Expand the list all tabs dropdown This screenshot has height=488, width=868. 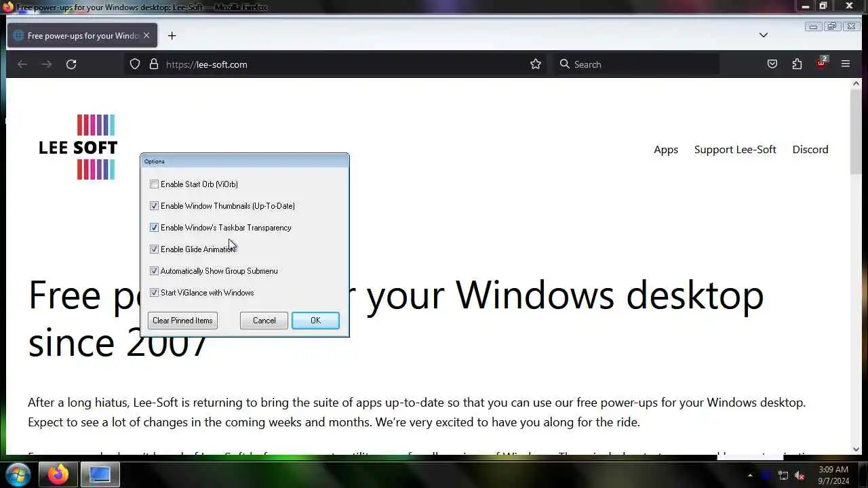click(x=764, y=35)
